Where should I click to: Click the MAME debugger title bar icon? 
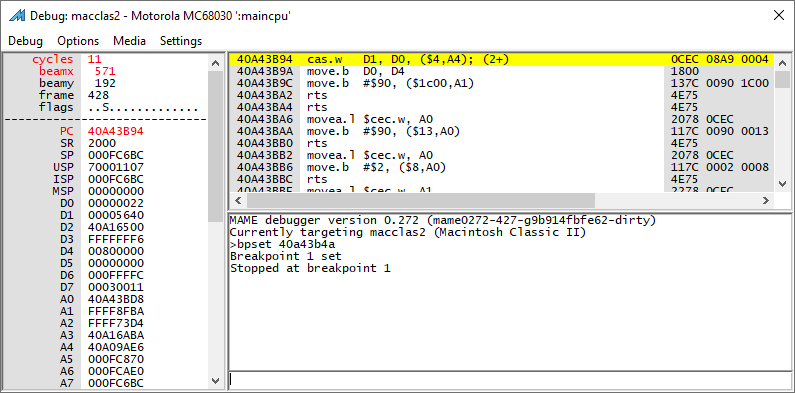pos(17,15)
